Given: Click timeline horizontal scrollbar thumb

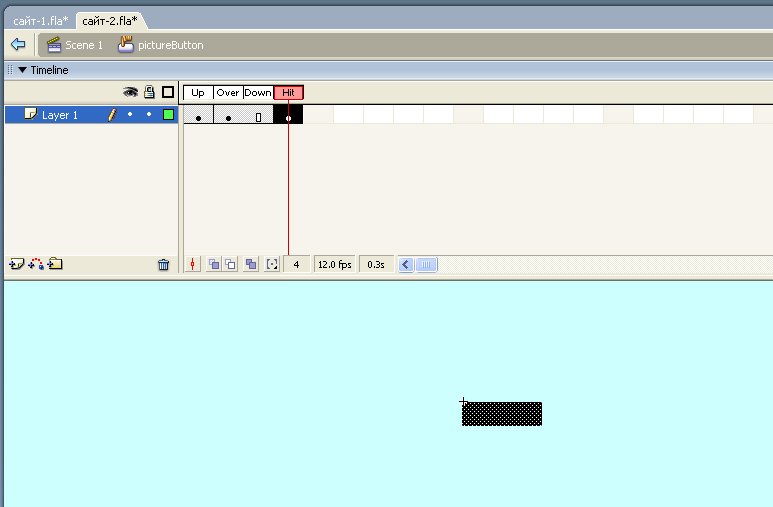Looking at the screenshot, I should pos(426,265).
